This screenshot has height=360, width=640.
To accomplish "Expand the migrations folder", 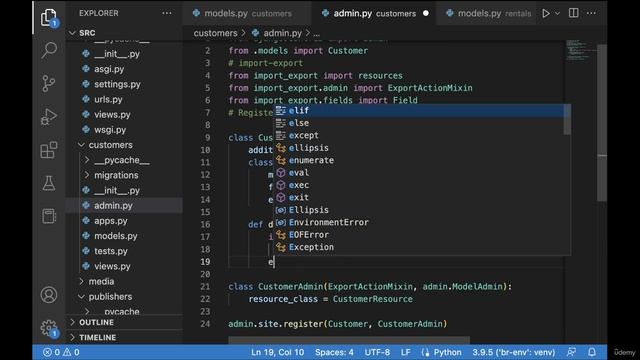I will (87, 175).
